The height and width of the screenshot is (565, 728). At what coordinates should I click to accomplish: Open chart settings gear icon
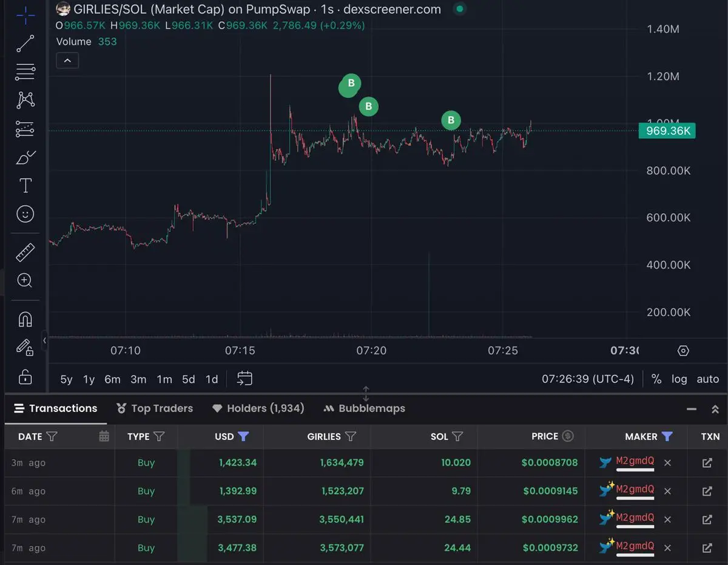tap(683, 351)
